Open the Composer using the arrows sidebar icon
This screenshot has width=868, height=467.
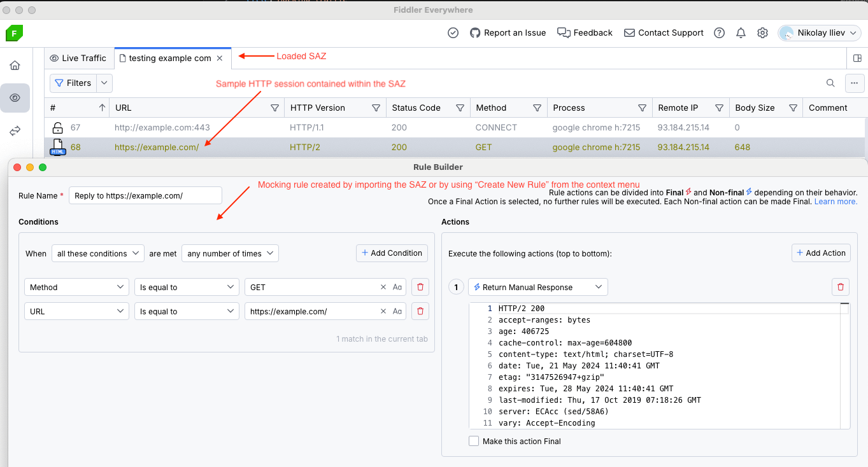[15, 130]
